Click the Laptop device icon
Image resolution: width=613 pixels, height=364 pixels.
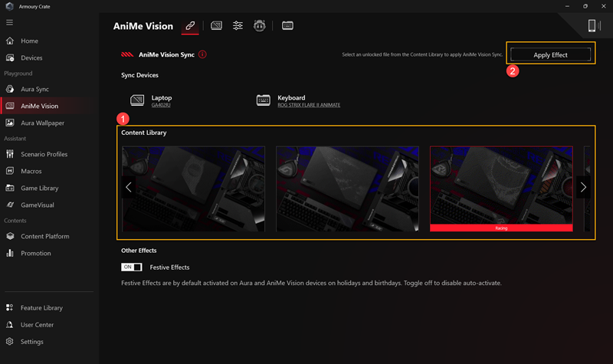(x=137, y=100)
